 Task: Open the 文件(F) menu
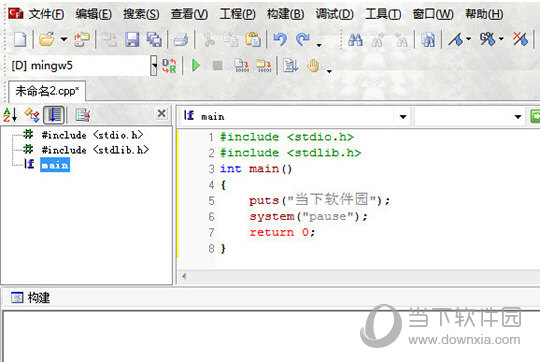tap(46, 14)
